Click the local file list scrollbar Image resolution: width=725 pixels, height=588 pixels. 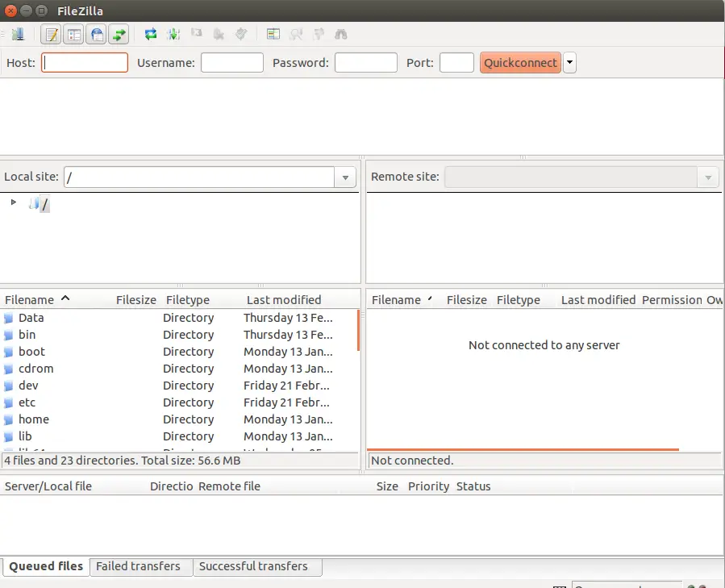click(x=358, y=331)
